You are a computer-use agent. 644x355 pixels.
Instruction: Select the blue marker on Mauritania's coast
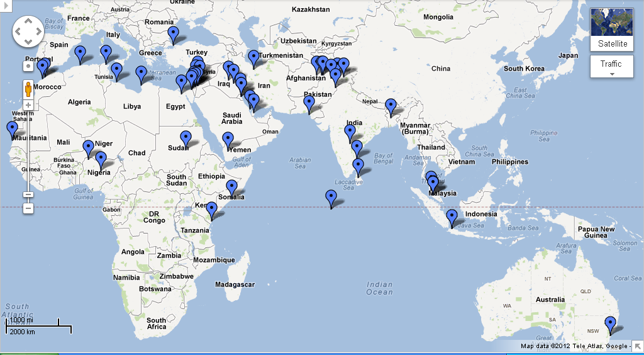[x=12, y=129]
